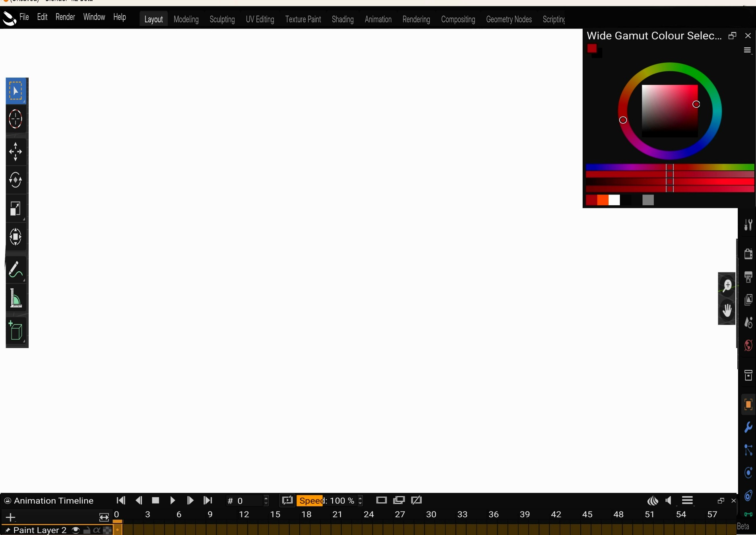
Task: Switch to the Sculpting workspace tab
Action: coord(222,19)
